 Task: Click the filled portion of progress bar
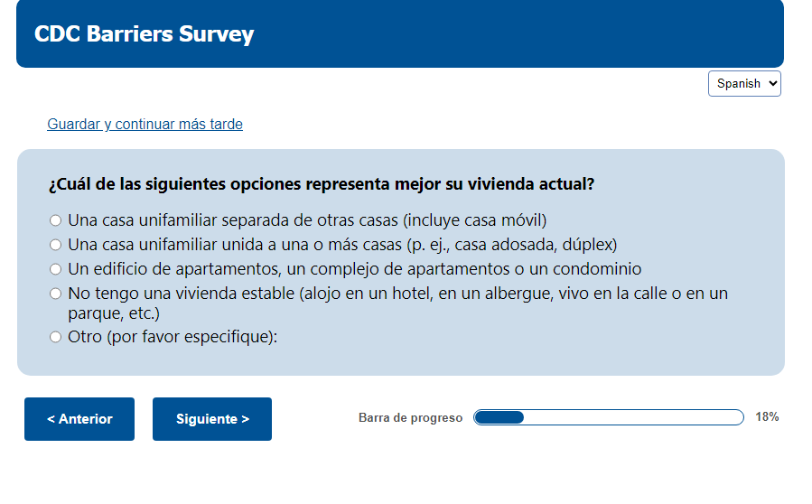(499, 417)
